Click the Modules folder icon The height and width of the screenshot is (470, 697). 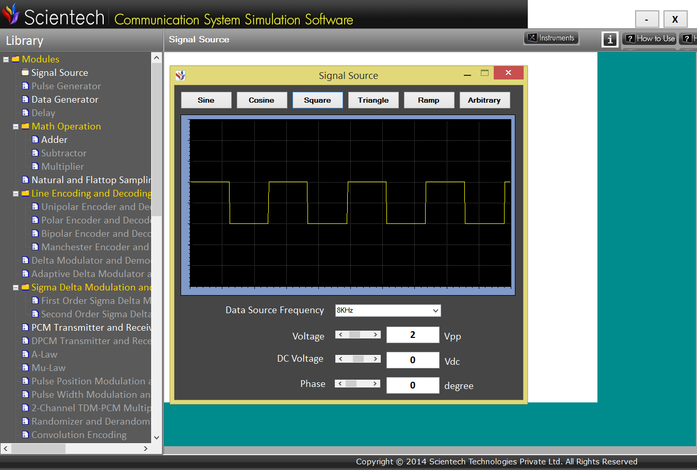(16, 59)
